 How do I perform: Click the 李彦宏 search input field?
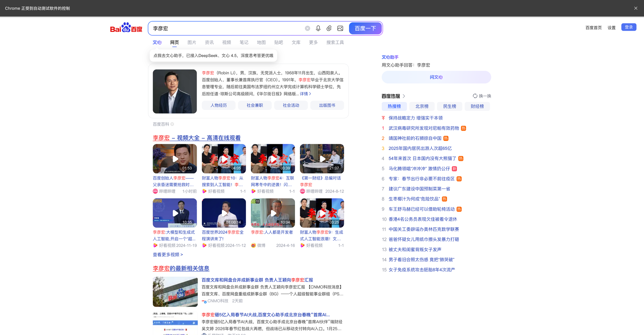(225, 28)
